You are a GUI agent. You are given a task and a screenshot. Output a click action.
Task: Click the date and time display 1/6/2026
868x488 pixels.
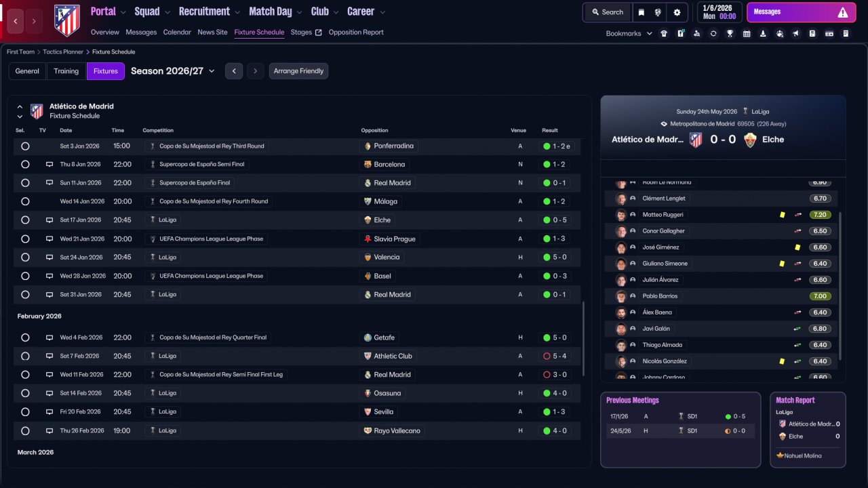(x=719, y=12)
